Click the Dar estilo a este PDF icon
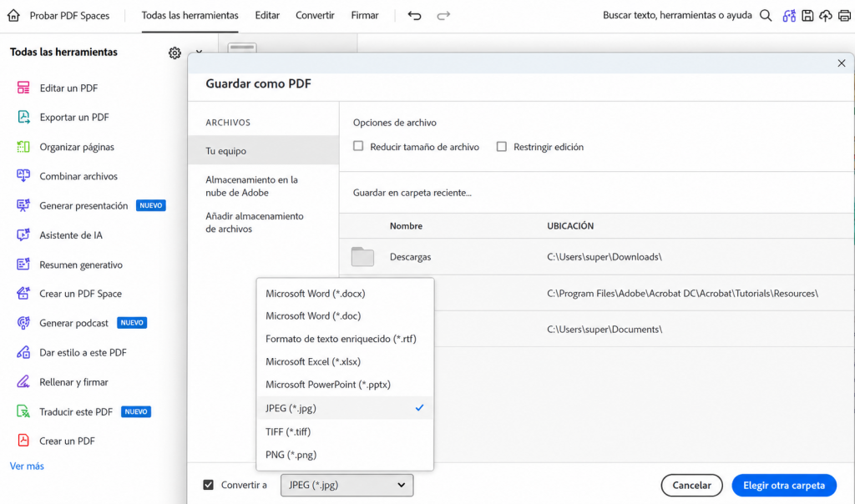 coord(23,352)
